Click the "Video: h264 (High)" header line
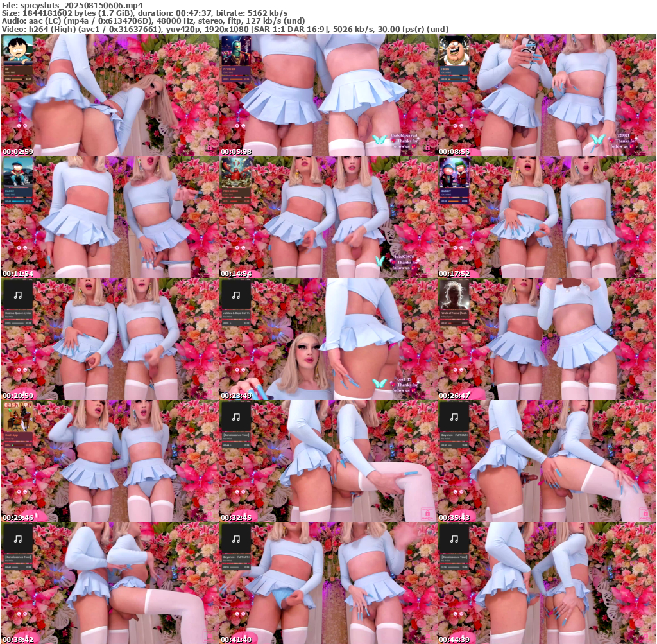This screenshot has height=644, width=657. coord(225,30)
